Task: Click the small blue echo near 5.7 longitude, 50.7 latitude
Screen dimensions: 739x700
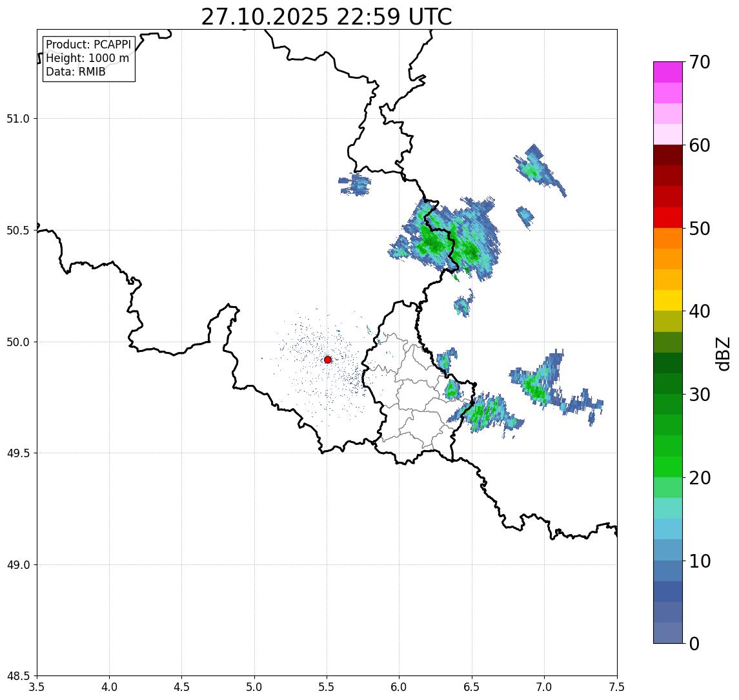Action: (x=355, y=185)
